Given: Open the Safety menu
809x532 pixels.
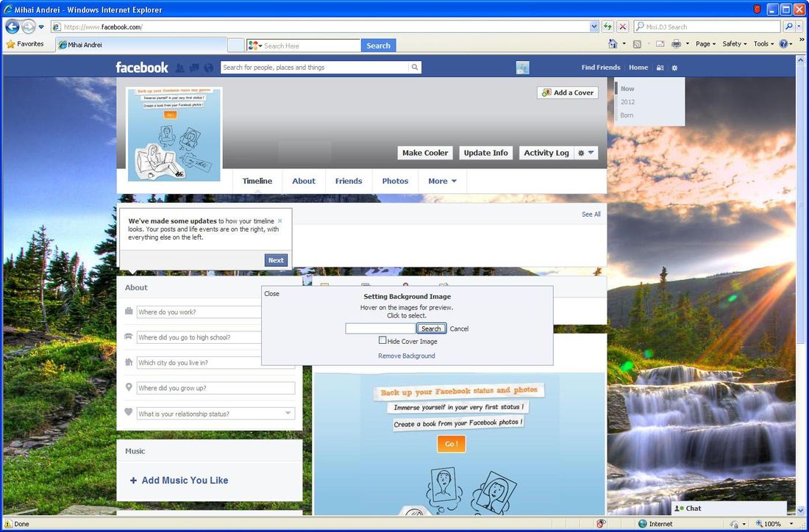Looking at the screenshot, I should (x=734, y=44).
